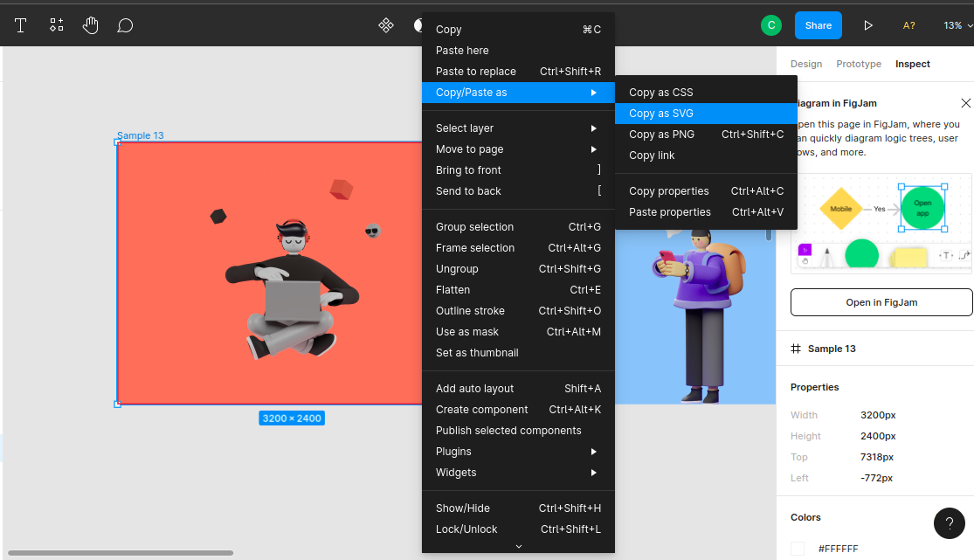Click the diamond-shaped Library icon in toolbar
This screenshot has height=560, width=974.
tap(386, 25)
